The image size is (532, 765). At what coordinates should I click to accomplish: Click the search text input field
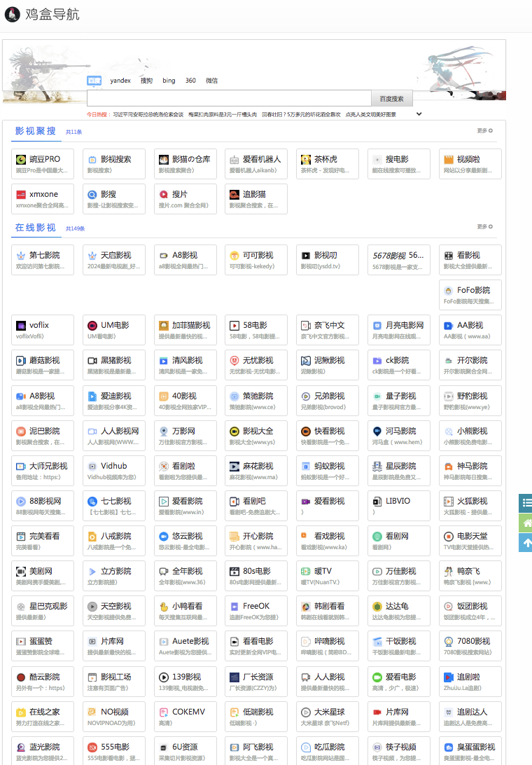(229, 98)
